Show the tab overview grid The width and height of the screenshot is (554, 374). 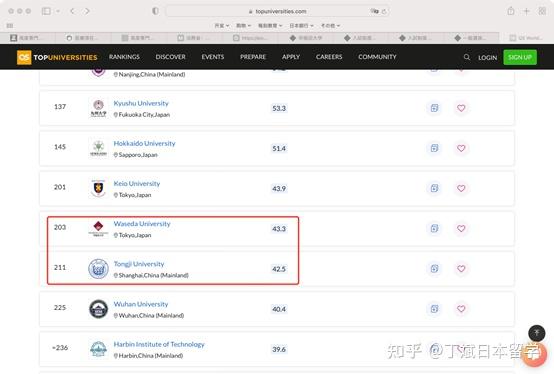(542, 11)
